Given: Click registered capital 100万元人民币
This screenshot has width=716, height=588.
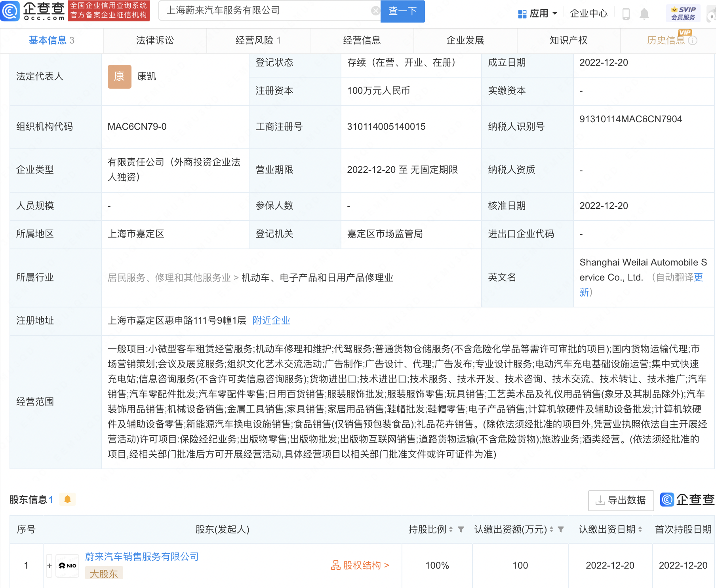Looking at the screenshot, I should pos(378,91).
